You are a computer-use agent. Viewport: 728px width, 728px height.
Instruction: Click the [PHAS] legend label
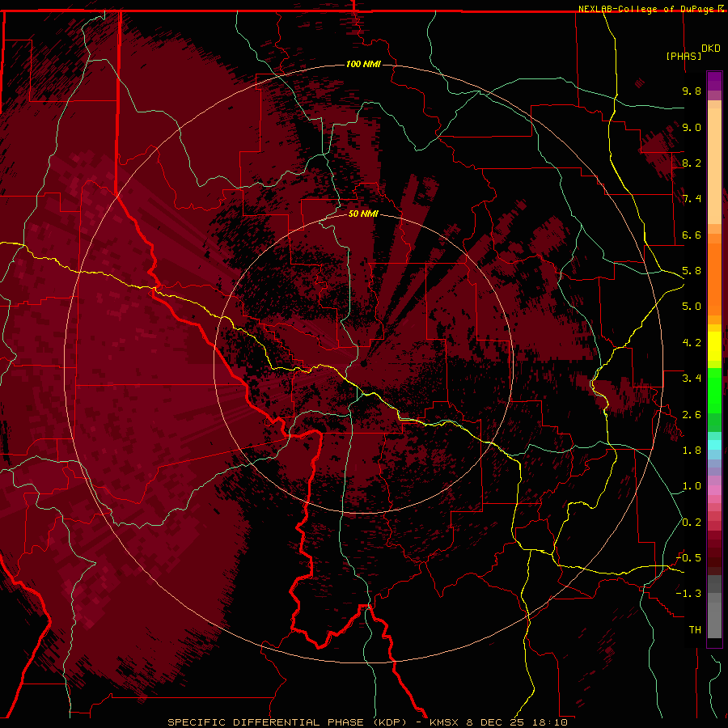(684, 56)
